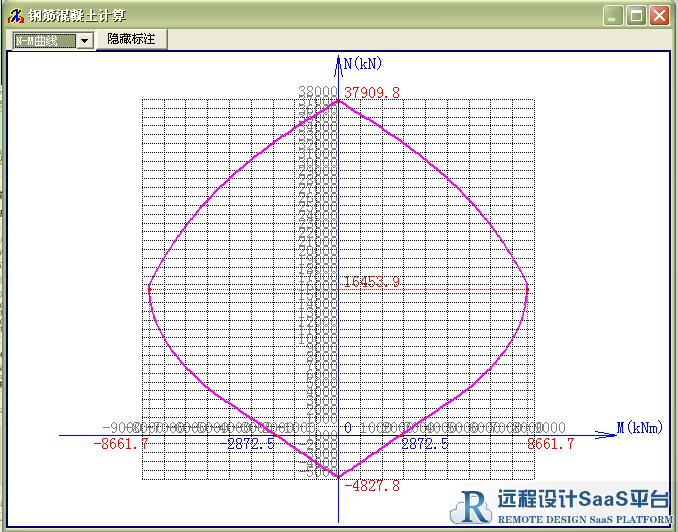
Task: Click the red 8661.7 label on right
Action: [551, 444]
